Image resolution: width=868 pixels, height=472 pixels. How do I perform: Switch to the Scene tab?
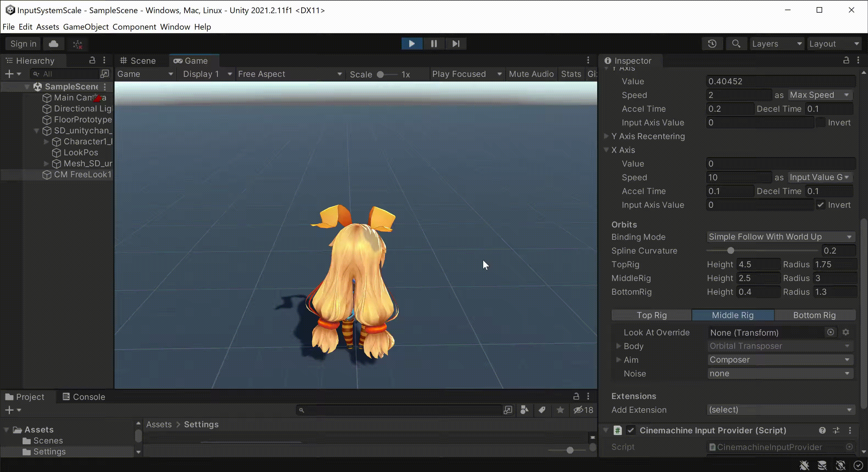pos(138,61)
